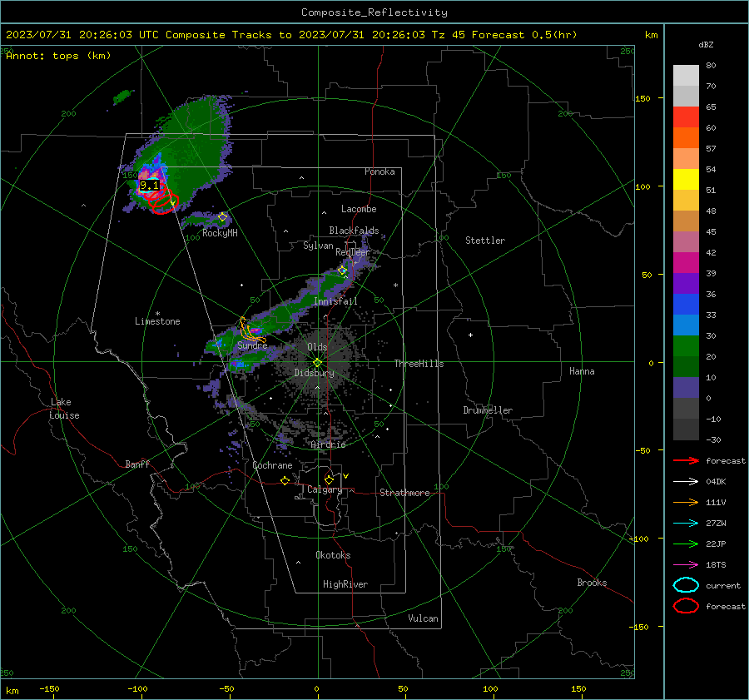The image size is (749, 700).
Task: Pick the light gray 80-70 dBZ swatch
Action: [686, 76]
